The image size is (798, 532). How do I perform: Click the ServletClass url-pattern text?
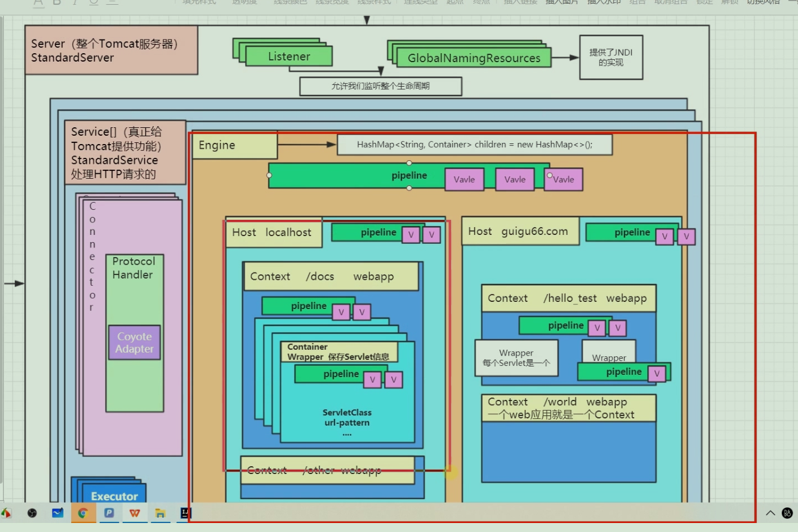pos(347,418)
